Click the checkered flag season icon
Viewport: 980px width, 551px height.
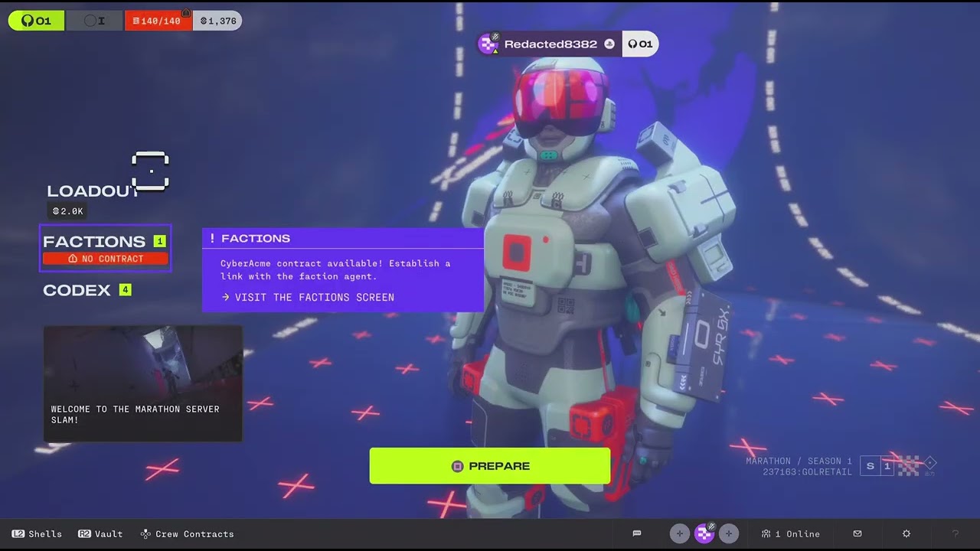click(908, 466)
